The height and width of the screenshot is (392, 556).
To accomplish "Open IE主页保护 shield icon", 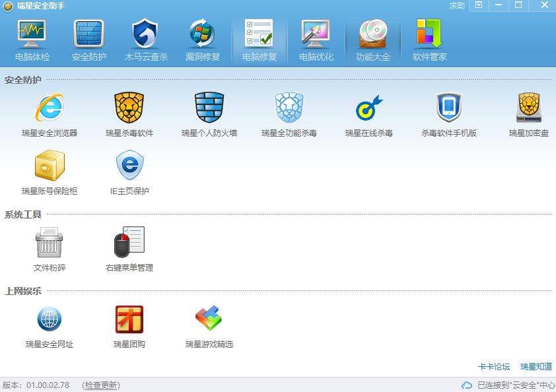I will pos(129,166).
